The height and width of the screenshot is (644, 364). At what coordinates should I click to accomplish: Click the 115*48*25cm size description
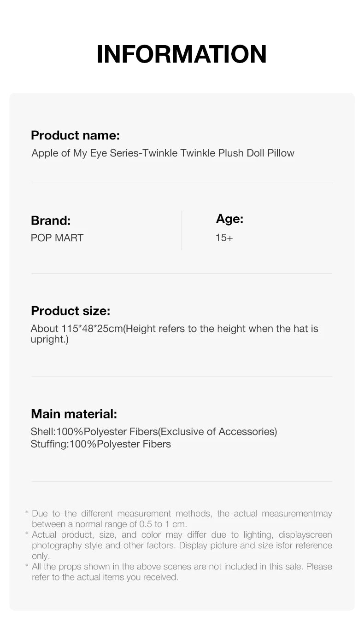click(x=174, y=334)
